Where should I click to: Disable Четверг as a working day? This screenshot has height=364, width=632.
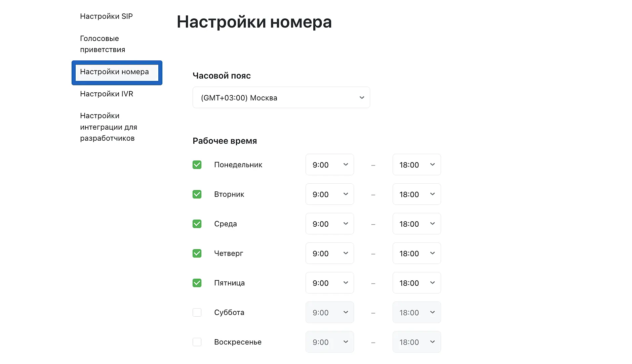point(197,254)
